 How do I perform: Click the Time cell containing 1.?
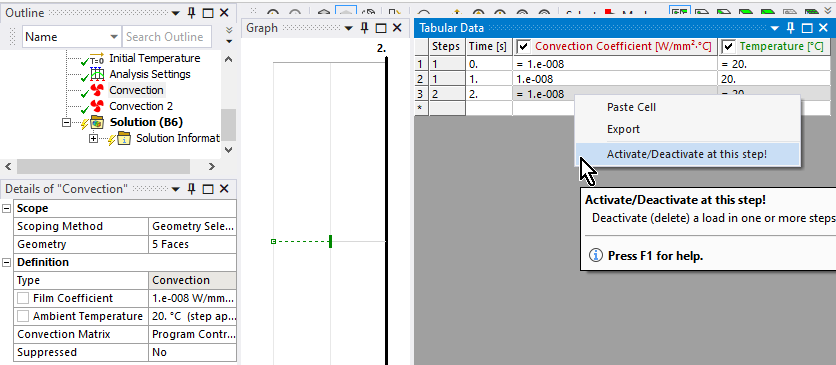tap(488, 79)
